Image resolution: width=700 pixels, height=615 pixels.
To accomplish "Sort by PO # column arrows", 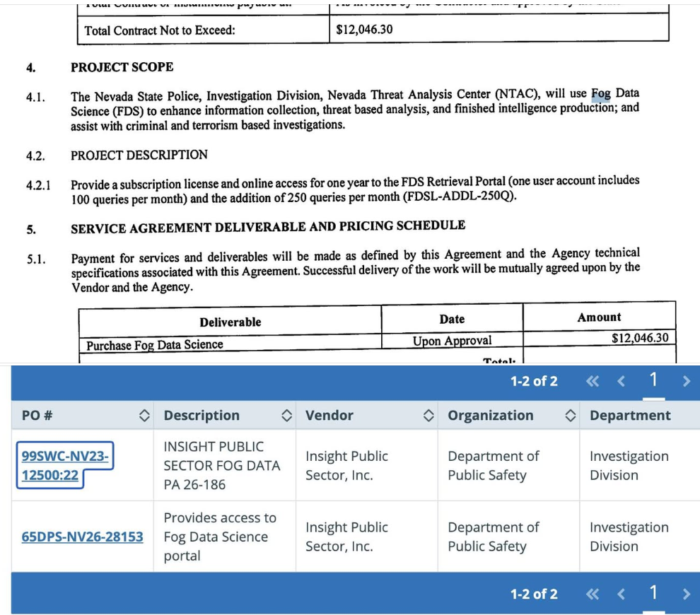I will point(144,416).
